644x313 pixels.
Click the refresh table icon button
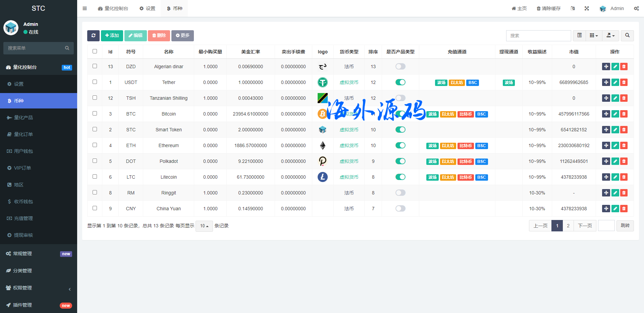click(93, 36)
